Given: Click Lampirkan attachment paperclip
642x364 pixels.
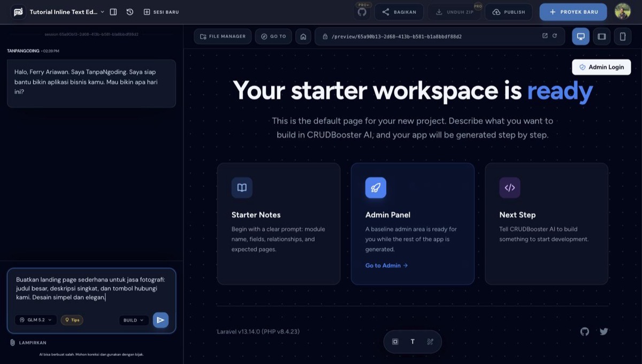Looking at the screenshot, I should pyautogui.click(x=28, y=343).
